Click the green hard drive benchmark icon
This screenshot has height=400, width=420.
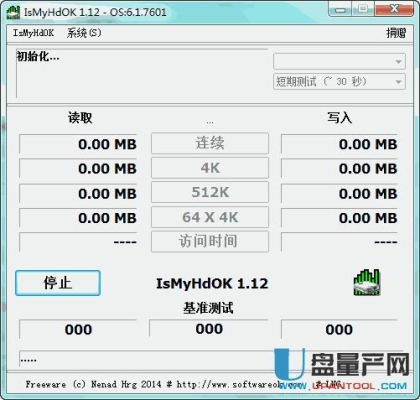[x=367, y=283]
